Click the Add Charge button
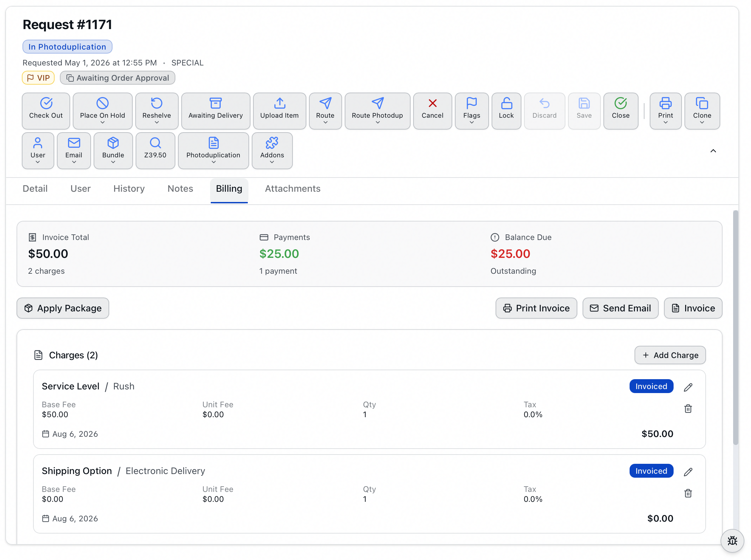 (x=670, y=355)
